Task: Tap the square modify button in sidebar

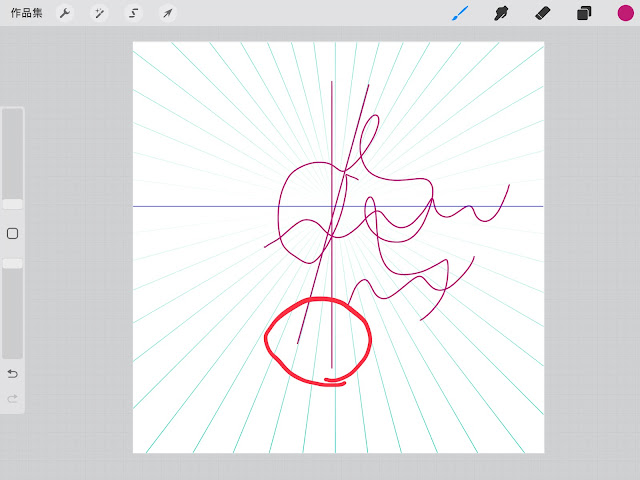Action: pos(13,233)
